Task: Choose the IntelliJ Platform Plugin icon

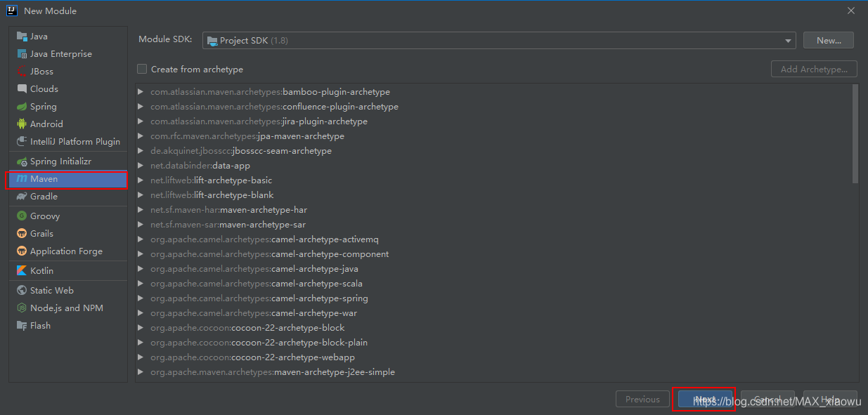Action: pos(22,142)
